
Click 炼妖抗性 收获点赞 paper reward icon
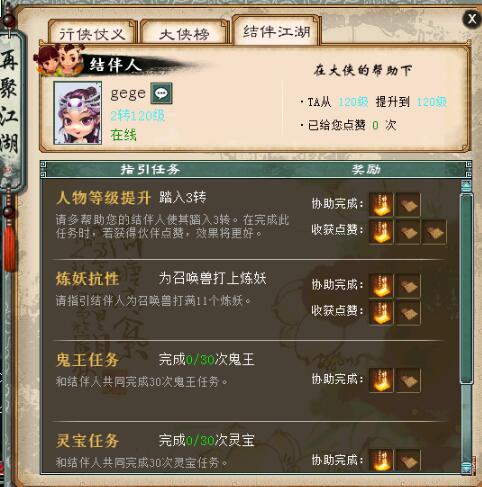point(408,313)
